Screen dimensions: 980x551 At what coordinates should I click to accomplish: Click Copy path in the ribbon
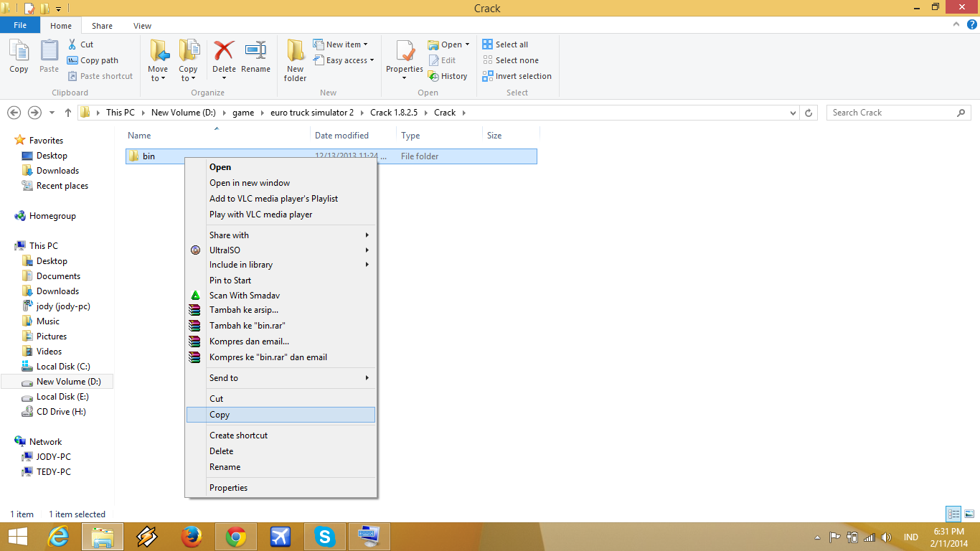(x=93, y=60)
